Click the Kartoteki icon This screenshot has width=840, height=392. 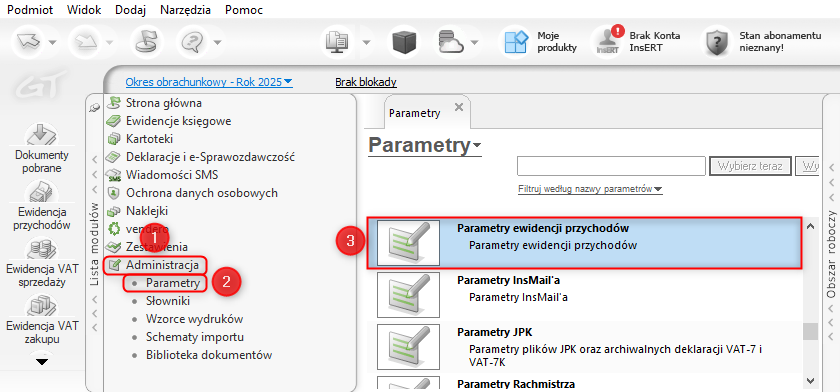(113, 139)
